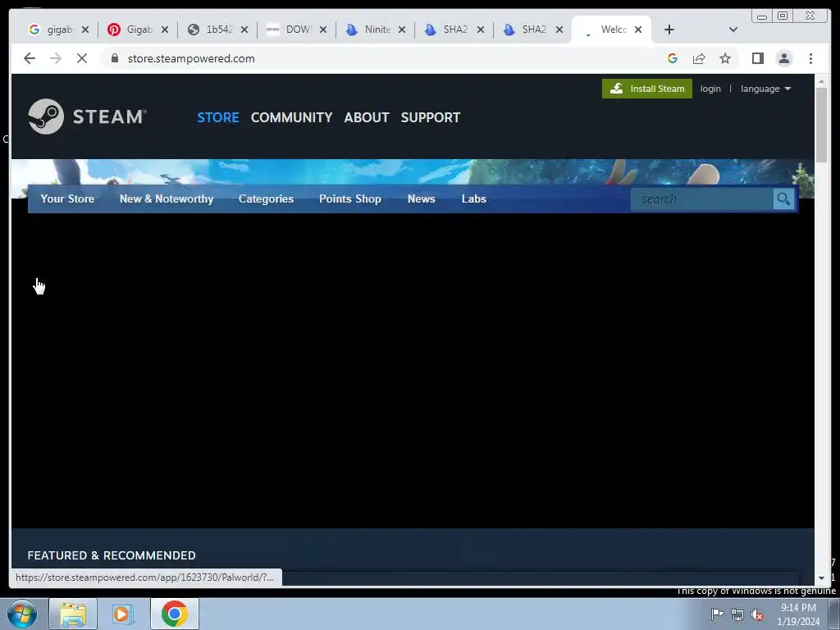This screenshot has height=630, width=840.
Task: Go back with the browser back arrow
Action: [x=30, y=58]
